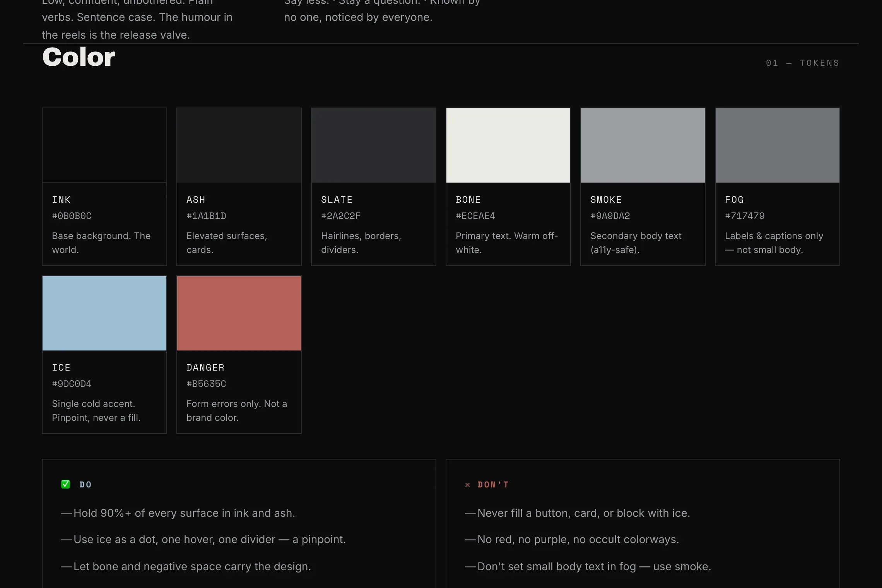Image resolution: width=882 pixels, height=588 pixels.
Task: Click the BONE token name
Action: coord(468,200)
